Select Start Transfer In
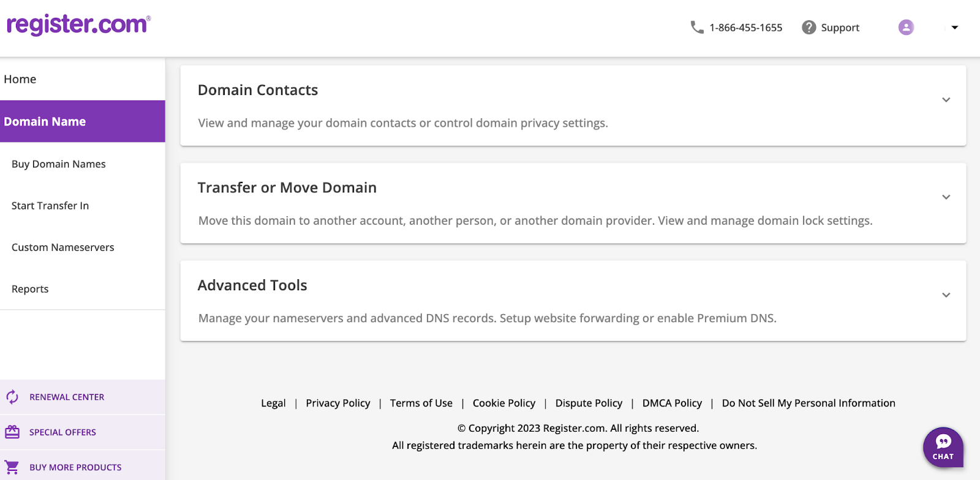 click(50, 206)
